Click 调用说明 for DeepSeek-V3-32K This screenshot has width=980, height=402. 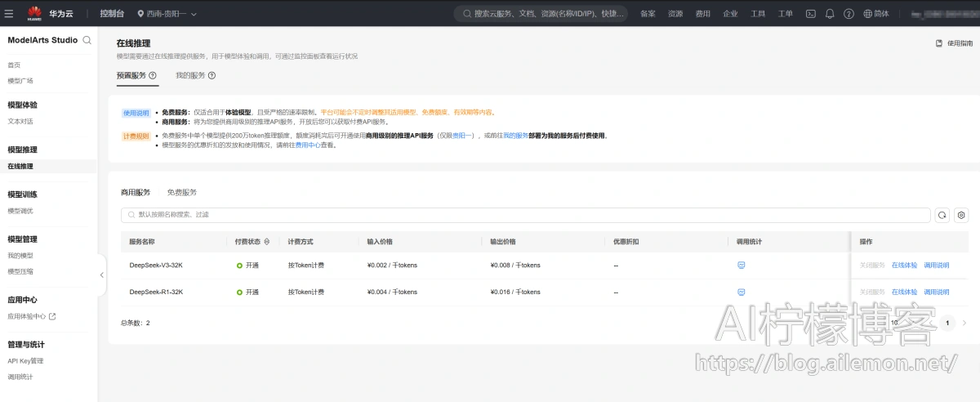tap(937, 266)
